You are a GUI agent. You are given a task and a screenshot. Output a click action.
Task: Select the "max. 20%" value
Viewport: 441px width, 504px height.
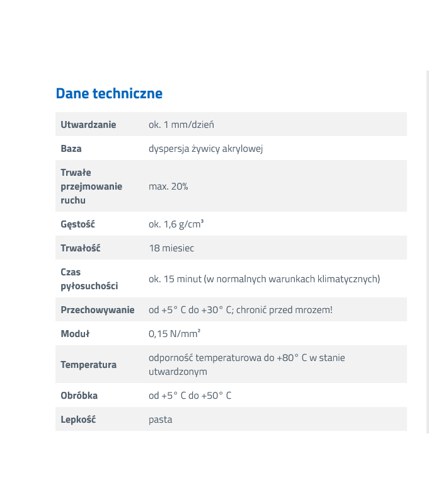pos(168,186)
